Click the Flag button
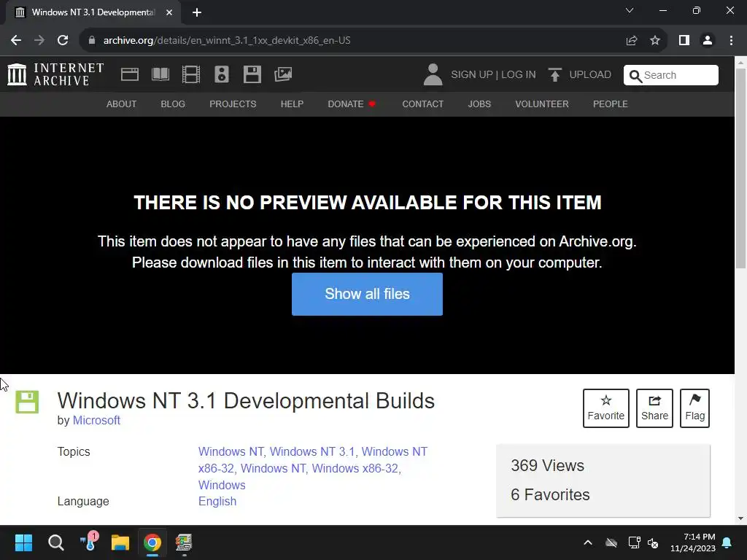 click(694, 408)
